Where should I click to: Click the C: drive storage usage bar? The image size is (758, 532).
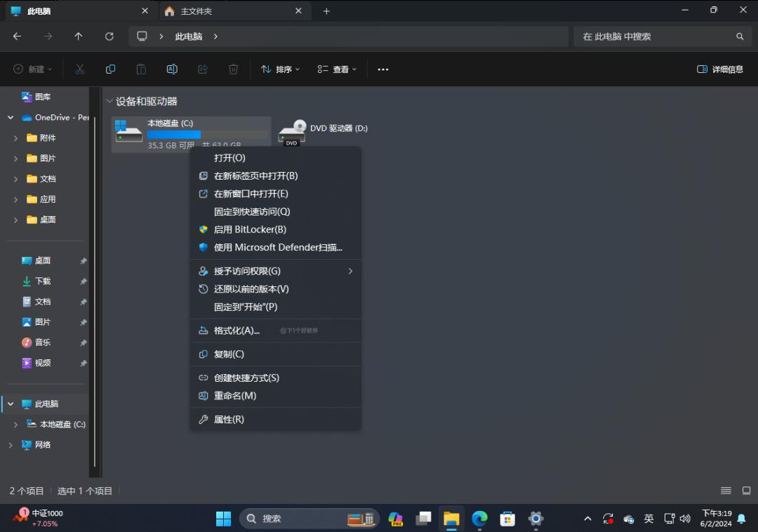(174, 134)
